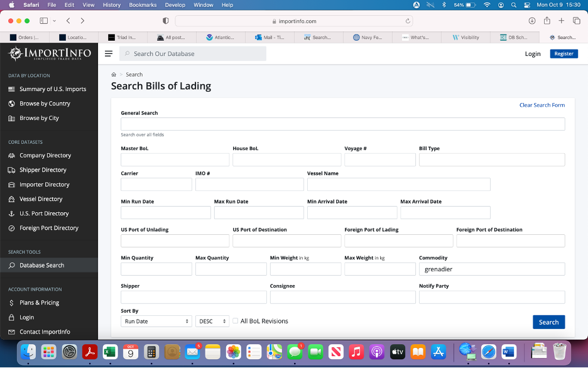Screen dimensions: 588x368
Task: Open Calendar from the dock
Action: 131,352
